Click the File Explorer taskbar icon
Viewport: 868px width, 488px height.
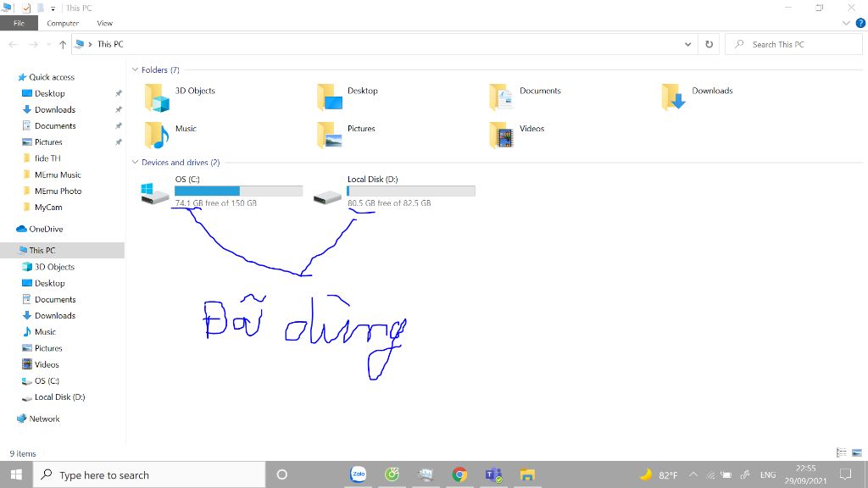pos(527,474)
